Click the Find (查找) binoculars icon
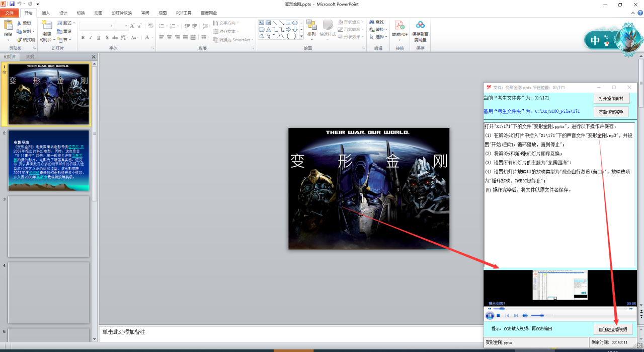 pos(372,22)
